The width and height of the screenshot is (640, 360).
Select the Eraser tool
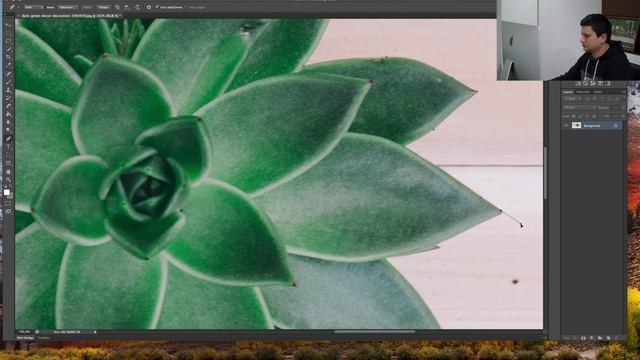coord(8,106)
